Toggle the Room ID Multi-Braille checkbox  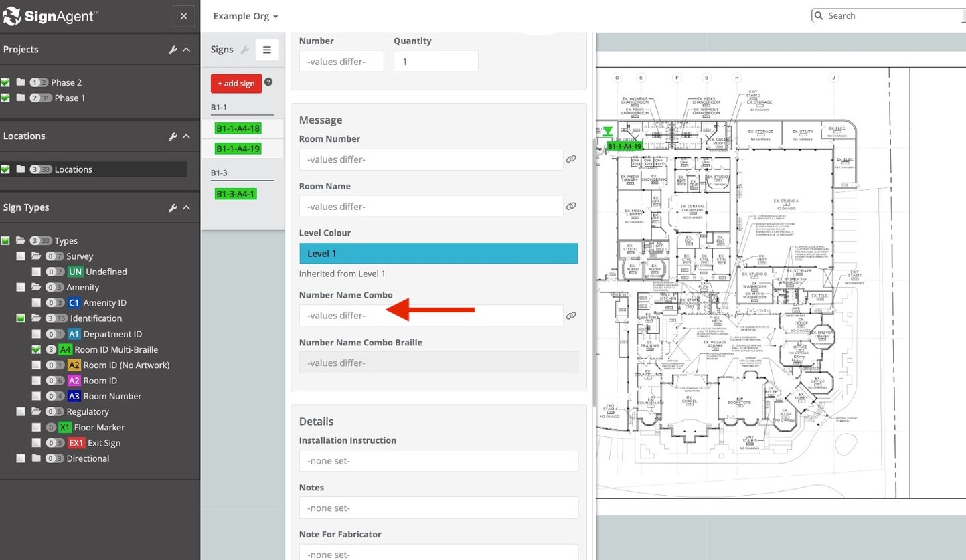(x=36, y=349)
